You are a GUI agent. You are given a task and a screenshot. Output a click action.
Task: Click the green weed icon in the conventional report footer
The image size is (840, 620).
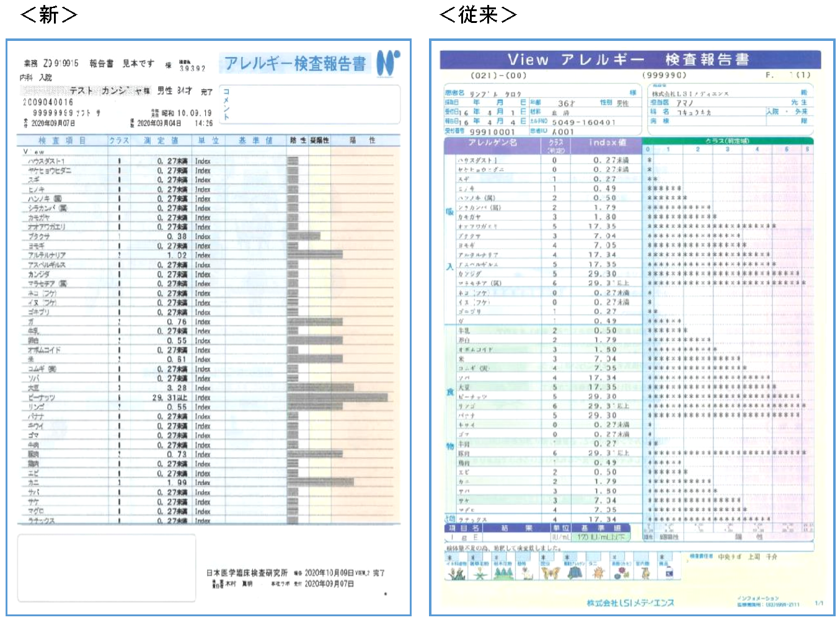click(479, 573)
